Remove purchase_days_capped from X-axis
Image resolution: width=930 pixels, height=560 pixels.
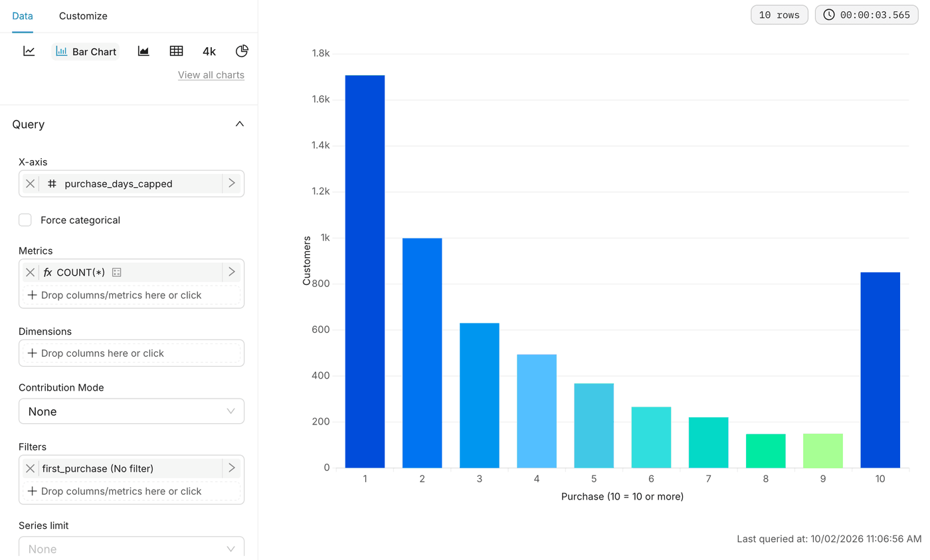pyautogui.click(x=31, y=183)
